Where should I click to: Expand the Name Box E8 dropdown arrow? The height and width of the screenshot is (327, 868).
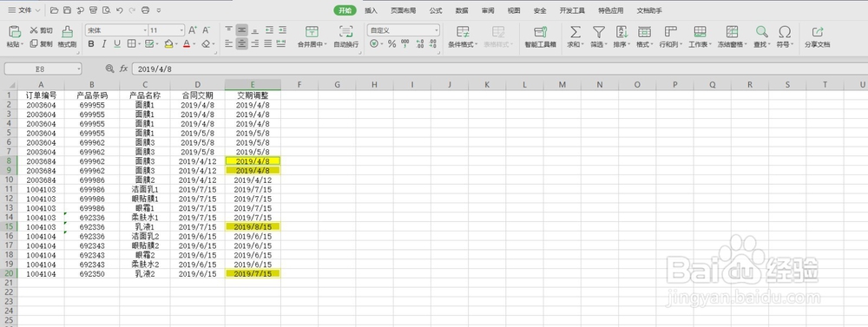pyautogui.click(x=79, y=69)
